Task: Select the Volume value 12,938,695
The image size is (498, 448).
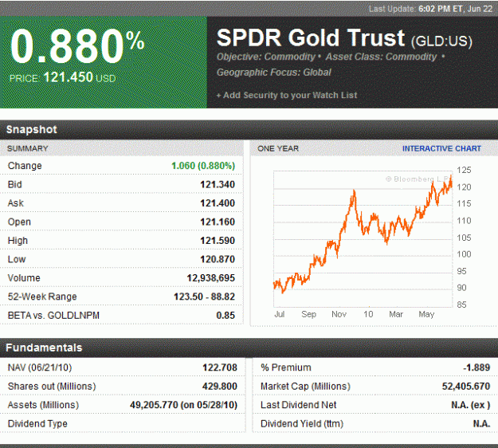Action: pos(211,278)
